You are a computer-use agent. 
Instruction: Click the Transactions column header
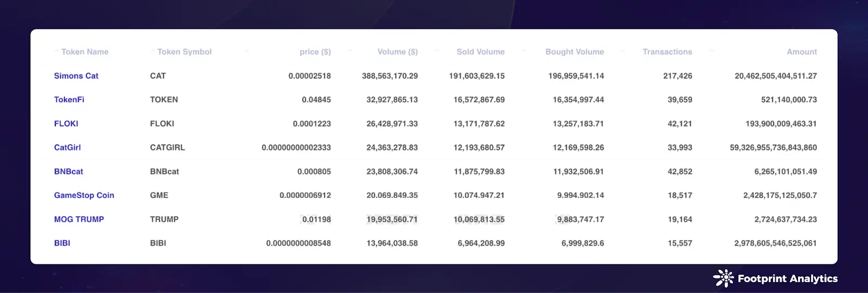pos(667,52)
